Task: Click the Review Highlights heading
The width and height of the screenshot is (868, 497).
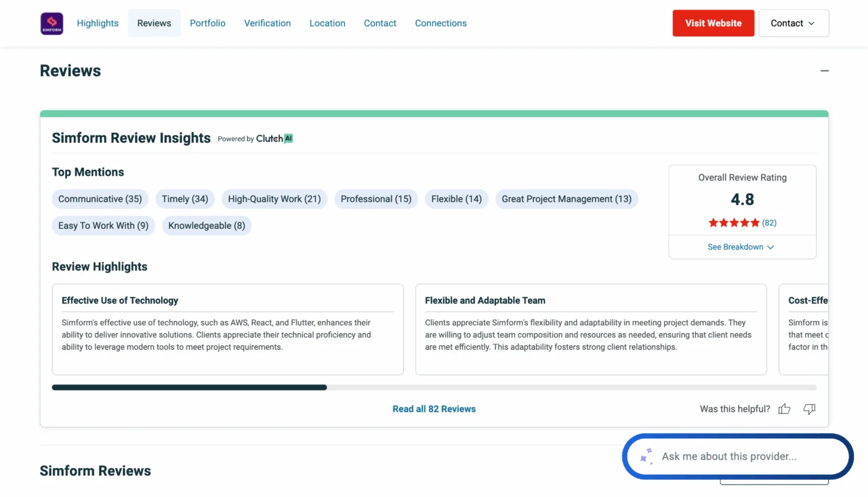Action: (99, 267)
